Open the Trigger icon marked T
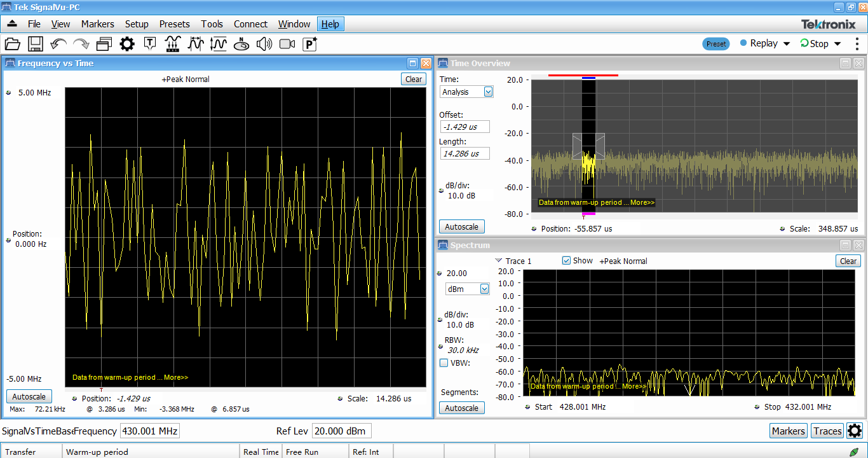Screen dimensions: 868x458 (x=150, y=44)
